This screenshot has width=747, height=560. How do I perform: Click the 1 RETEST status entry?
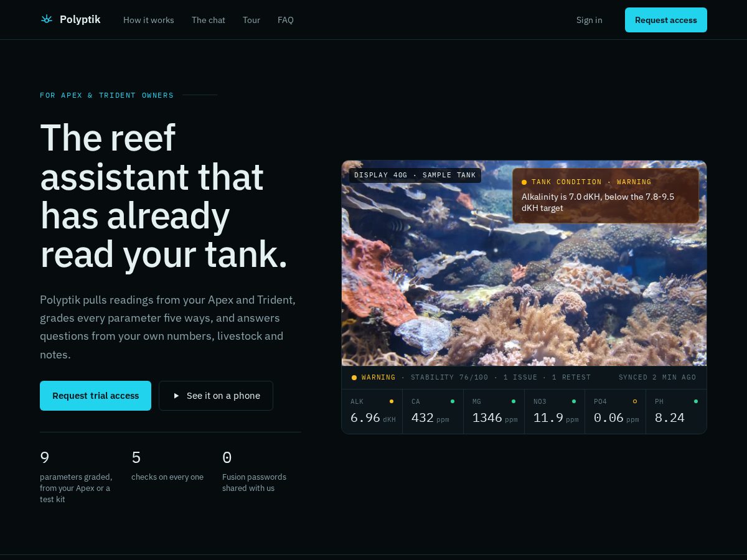pos(571,378)
